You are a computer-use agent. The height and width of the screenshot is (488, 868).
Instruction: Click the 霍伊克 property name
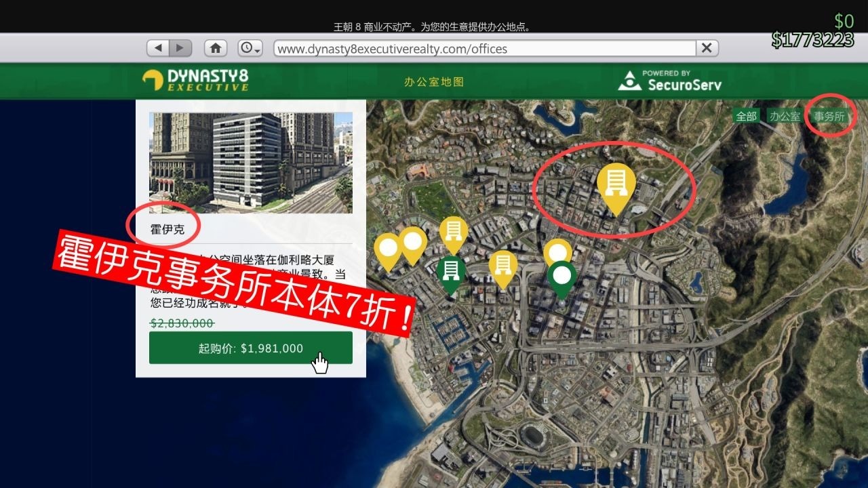[167, 229]
